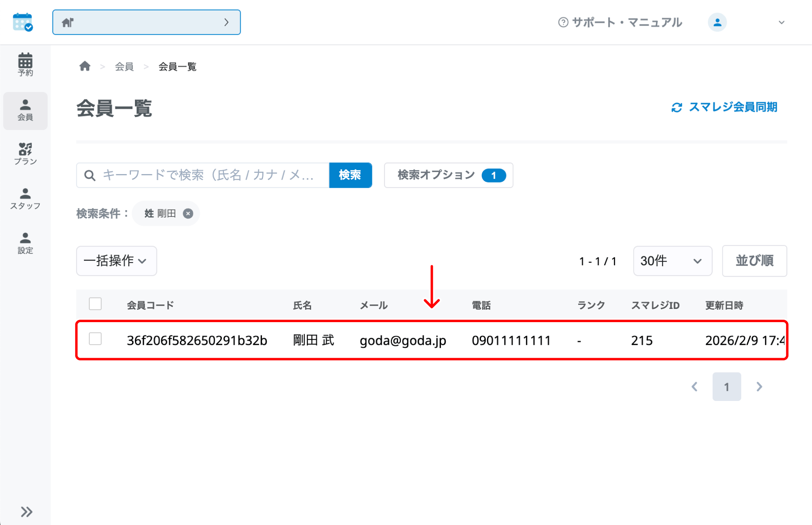Click スマレジ会員同期 sync link
Image resolution: width=812 pixels, height=525 pixels.
[x=724, y=107]
